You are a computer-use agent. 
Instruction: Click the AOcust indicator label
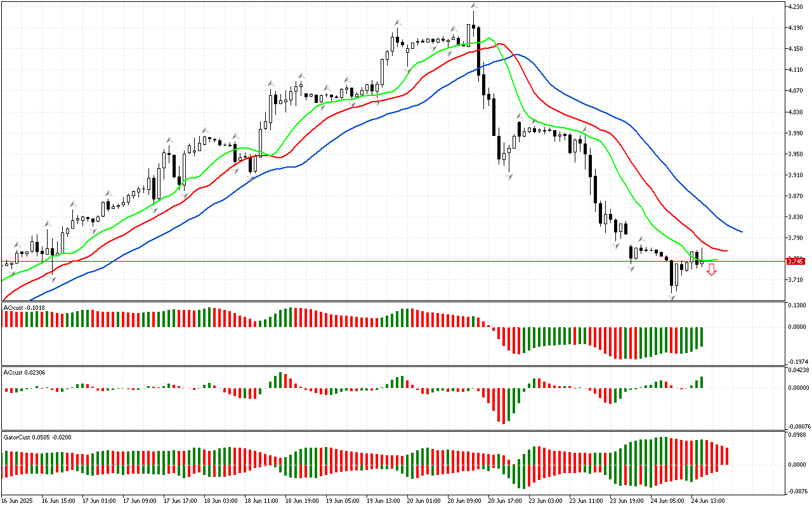23,308
